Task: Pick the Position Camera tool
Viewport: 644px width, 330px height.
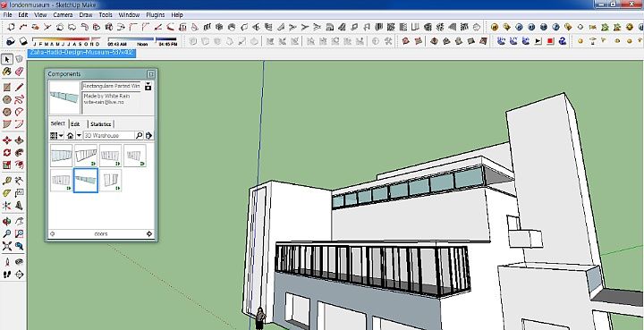Action: tap(7, 262)
